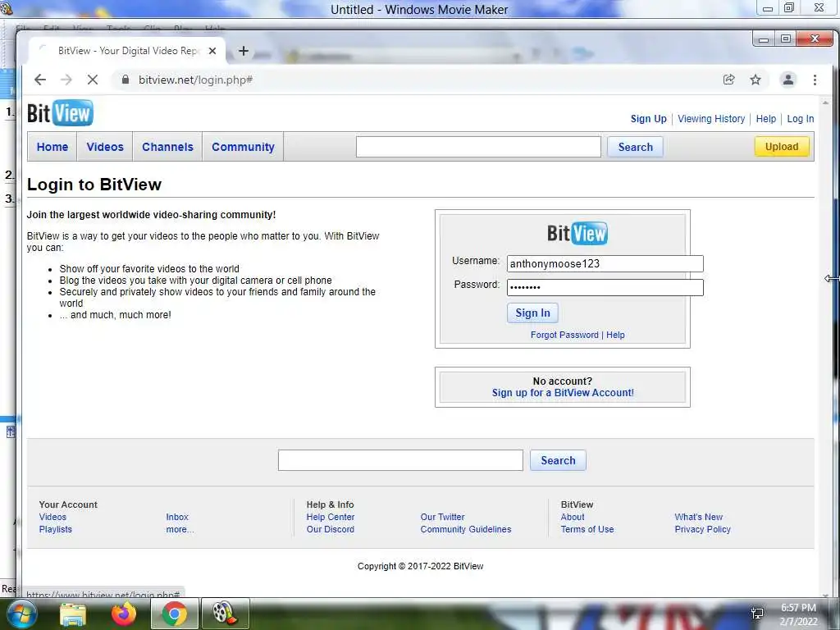
Task: Click the browser forward arrow
Action: coord(66,80)
